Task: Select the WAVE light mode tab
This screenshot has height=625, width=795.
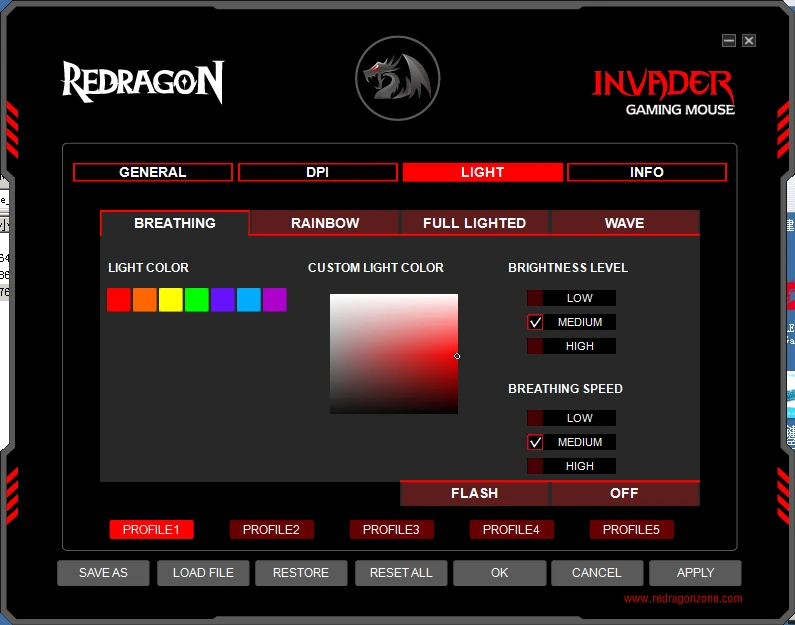Action: (625, 223)
